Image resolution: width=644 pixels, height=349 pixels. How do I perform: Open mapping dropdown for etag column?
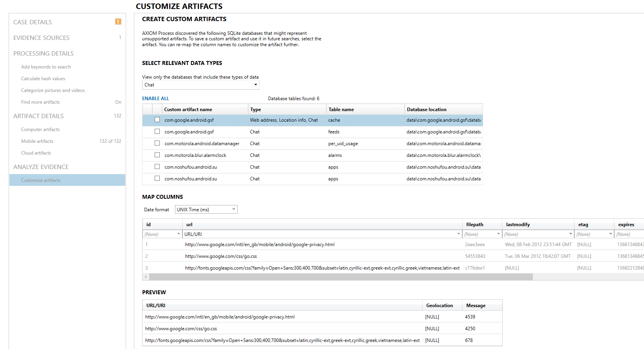click(594, 234)
